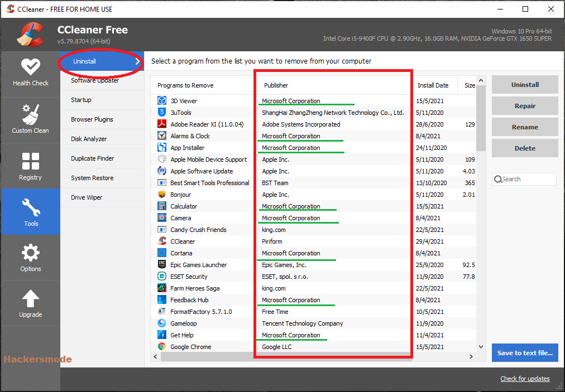Image resolution: width=565 pixels, height=392 pixels.
Task: Click the Best Smart Tools Professional icon
Action: click(162, 182)
